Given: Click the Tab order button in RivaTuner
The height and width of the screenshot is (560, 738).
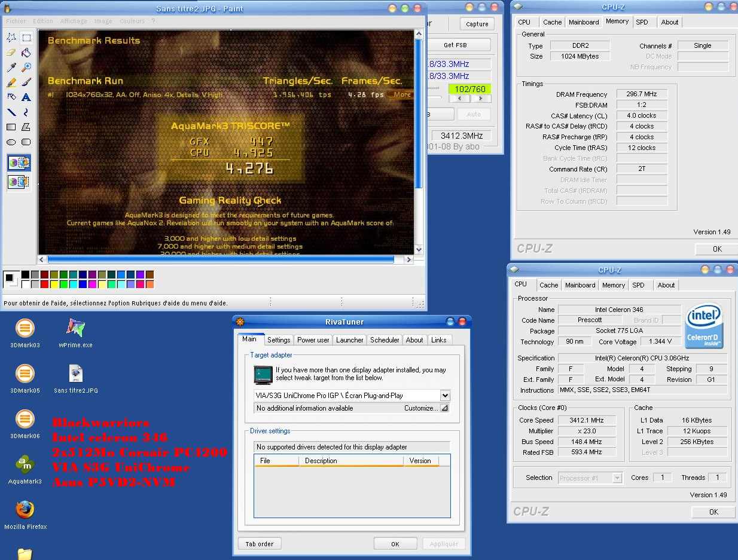Looking at the screenshot, I should (260, 544).
